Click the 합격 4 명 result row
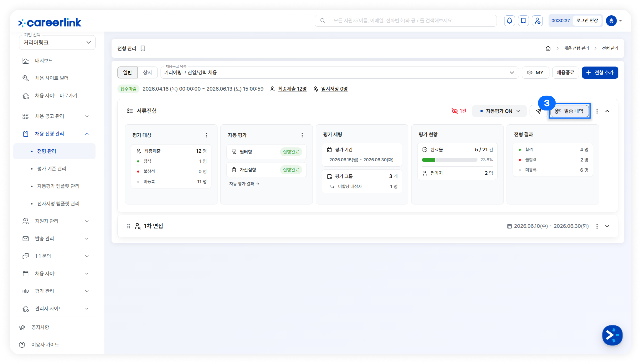This screenshot has width=641, height=364. [x=553, y=150]
